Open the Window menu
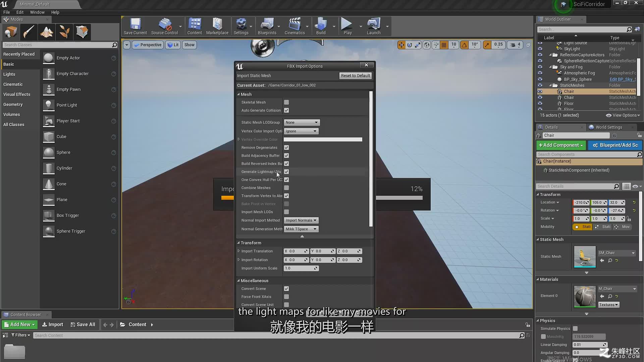 pyautogui.click(x=37, y=12)
